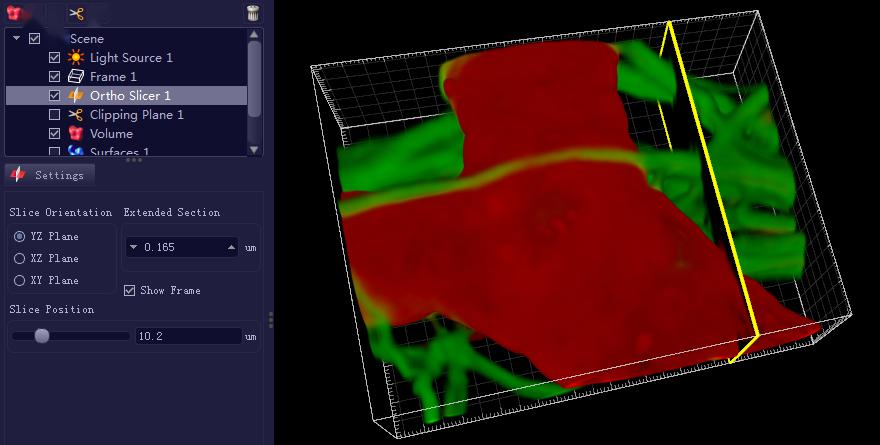Open the Settings tab
This screenshot has height=445, width=880.
click(49, 175)
